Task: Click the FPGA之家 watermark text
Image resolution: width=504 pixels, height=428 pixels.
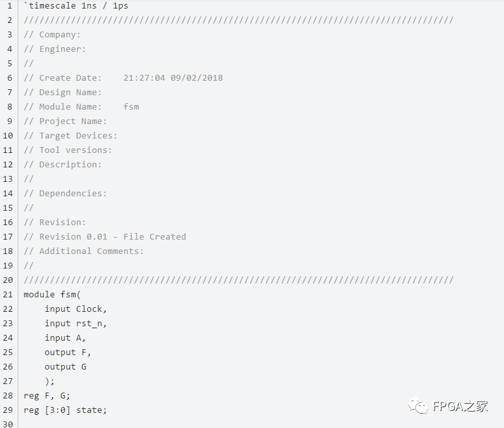Action: tap(460, 406)
